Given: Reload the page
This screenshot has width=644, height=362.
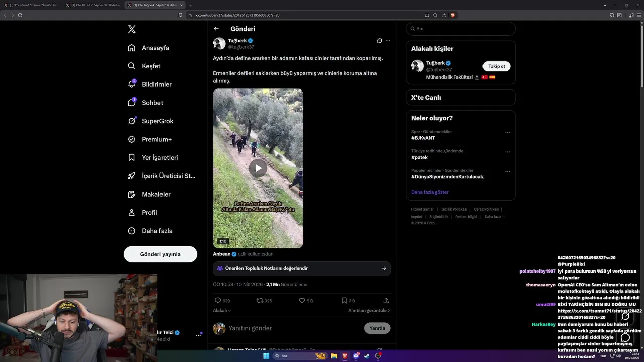Looking at the screenshot, I should (20, 15).
